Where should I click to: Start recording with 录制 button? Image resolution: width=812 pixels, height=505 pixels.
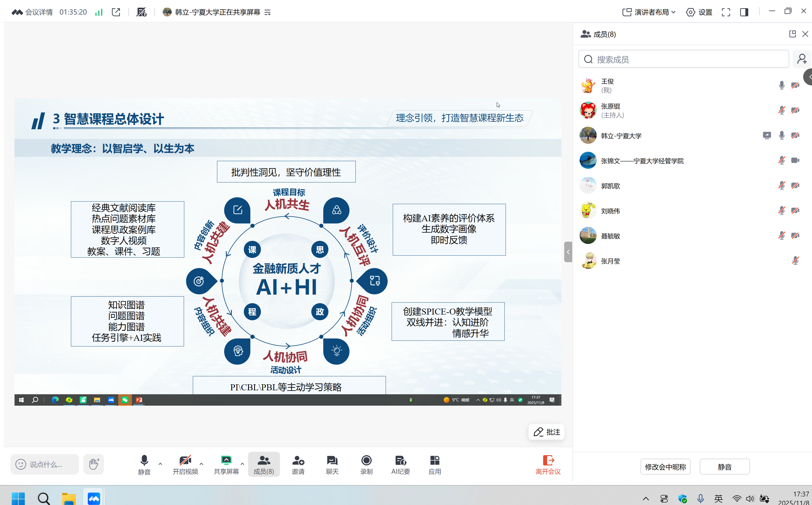click(x=366, y=464)
